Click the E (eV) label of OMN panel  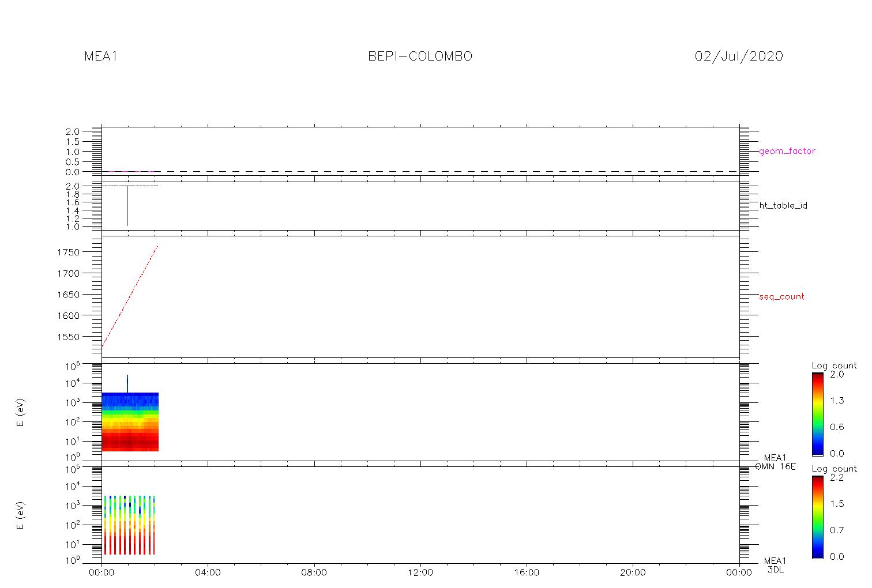point(21,413)
